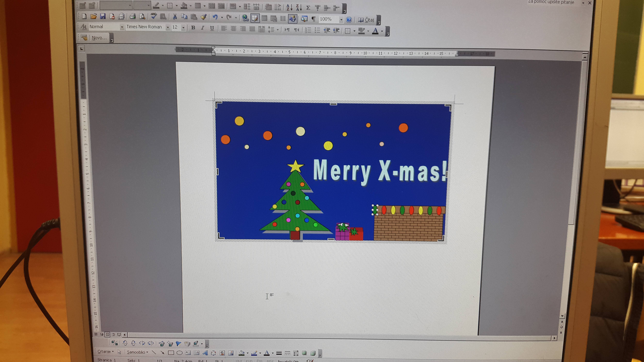Screen dimensions: 644x362
Task: Open the Times New Roman font dropdown
Action: click(168, 27)
